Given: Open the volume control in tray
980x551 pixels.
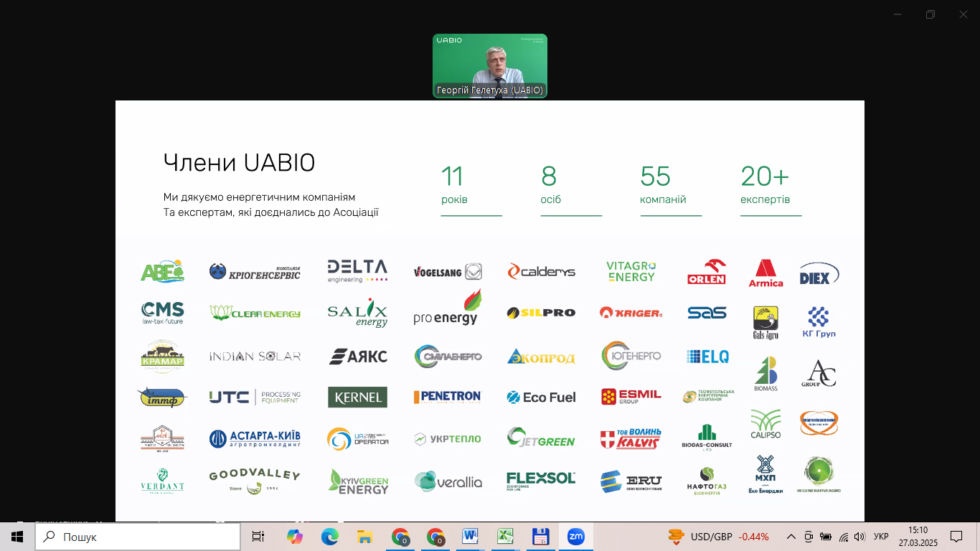Looking at the screenshot, I should pos(859,537).
